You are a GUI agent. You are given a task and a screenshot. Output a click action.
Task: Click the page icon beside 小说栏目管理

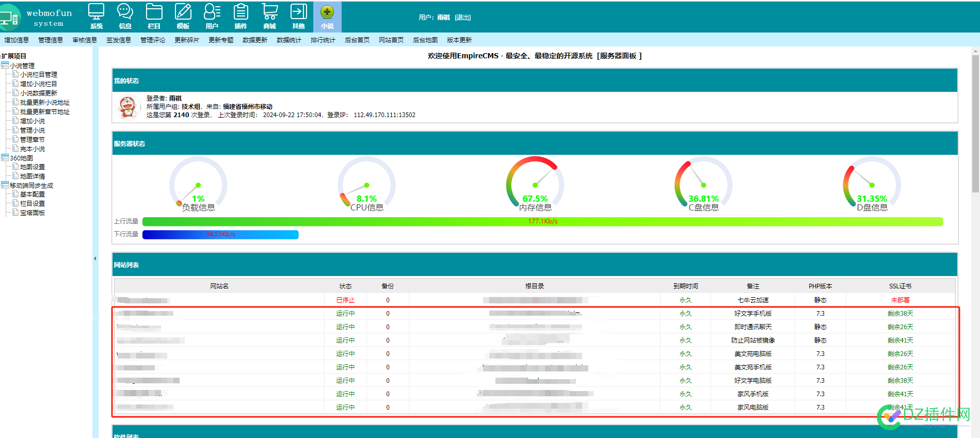coord(16,74)
